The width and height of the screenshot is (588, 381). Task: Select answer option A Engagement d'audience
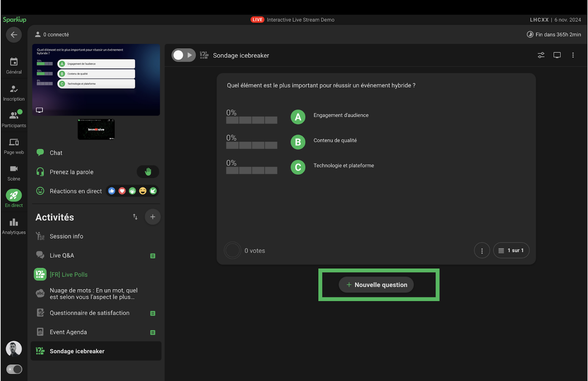[298, 117]
